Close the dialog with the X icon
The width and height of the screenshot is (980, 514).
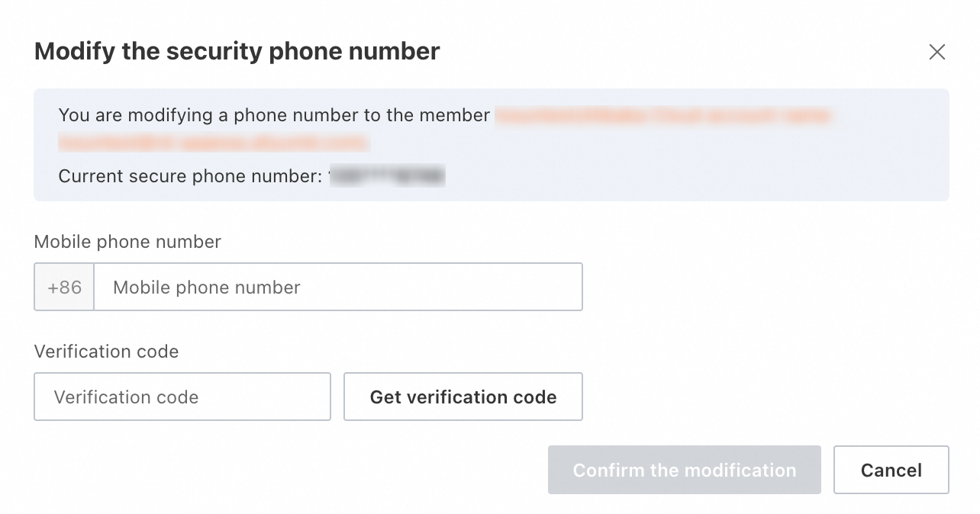(x=936, y=52)
